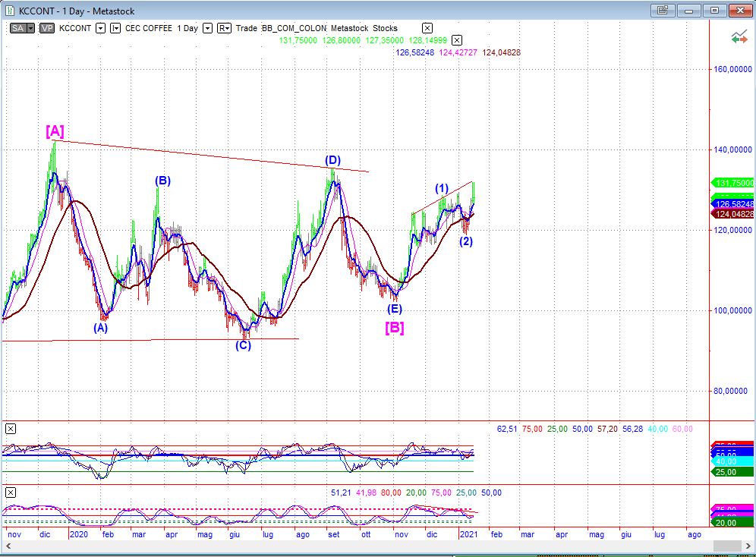Click the Trade label in chart header
756x557 pixels.
pyautogui.click(x=247, y=28)
